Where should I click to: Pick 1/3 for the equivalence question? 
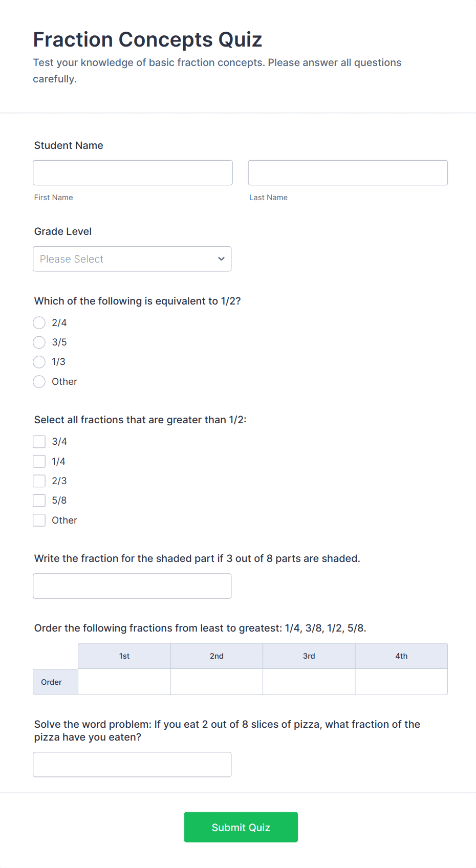pos(39,362)
